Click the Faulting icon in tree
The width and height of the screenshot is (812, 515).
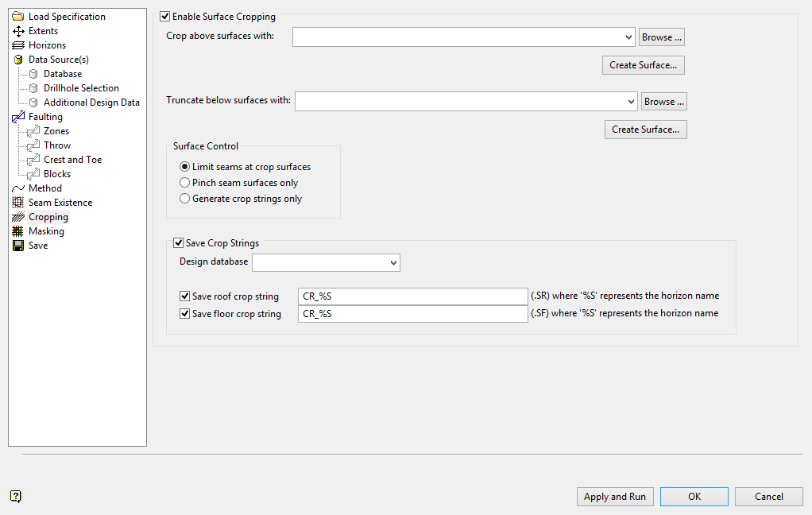[x=19, y=117]
